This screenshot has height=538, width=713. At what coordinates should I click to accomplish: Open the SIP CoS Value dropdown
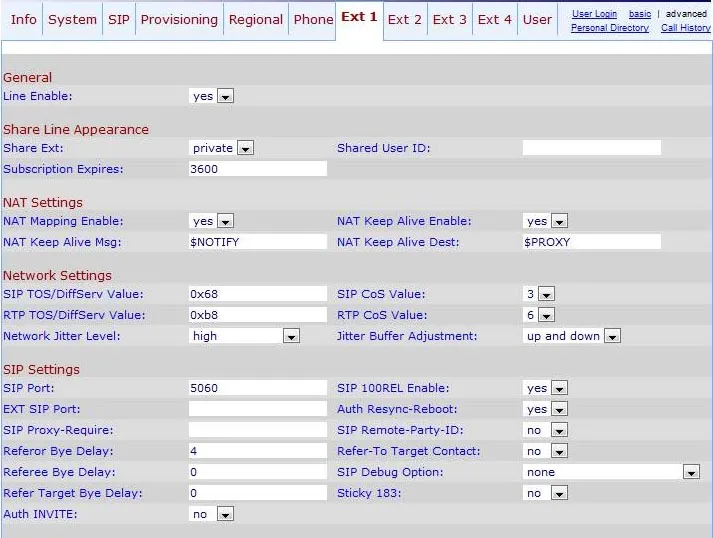[x=539, y=294]
